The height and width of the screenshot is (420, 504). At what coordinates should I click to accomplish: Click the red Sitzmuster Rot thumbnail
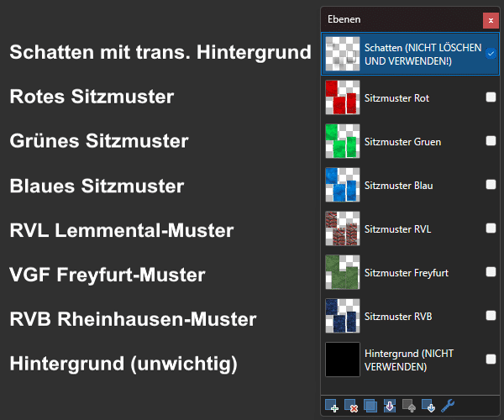pyautogui.click(x=343, y=97)
